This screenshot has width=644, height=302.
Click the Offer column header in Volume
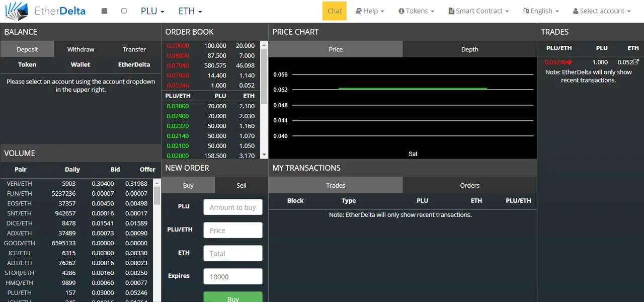pos(148,170)
